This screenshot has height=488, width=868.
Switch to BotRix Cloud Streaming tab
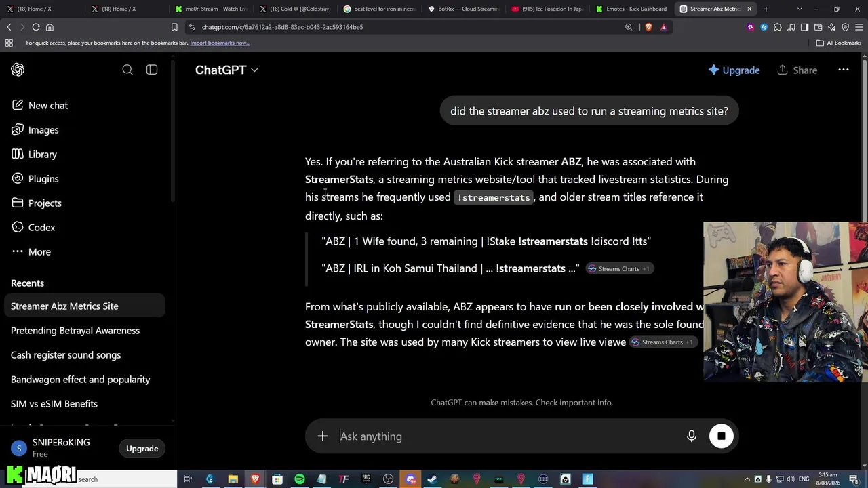point(463,9)
